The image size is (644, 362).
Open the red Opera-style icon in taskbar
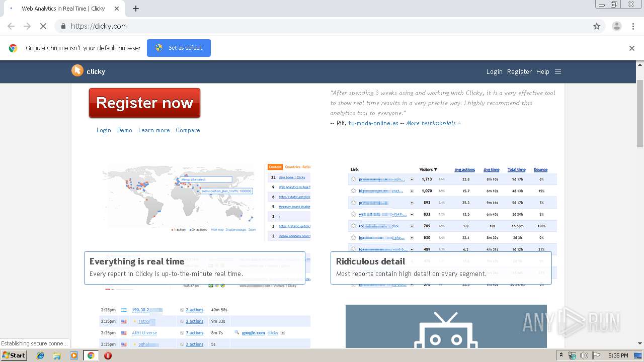(x=108, y=355)
